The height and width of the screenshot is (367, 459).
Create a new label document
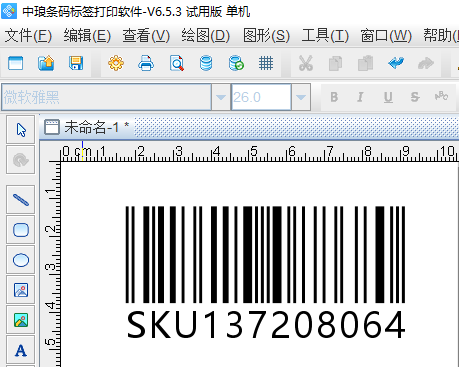[15, 63]
